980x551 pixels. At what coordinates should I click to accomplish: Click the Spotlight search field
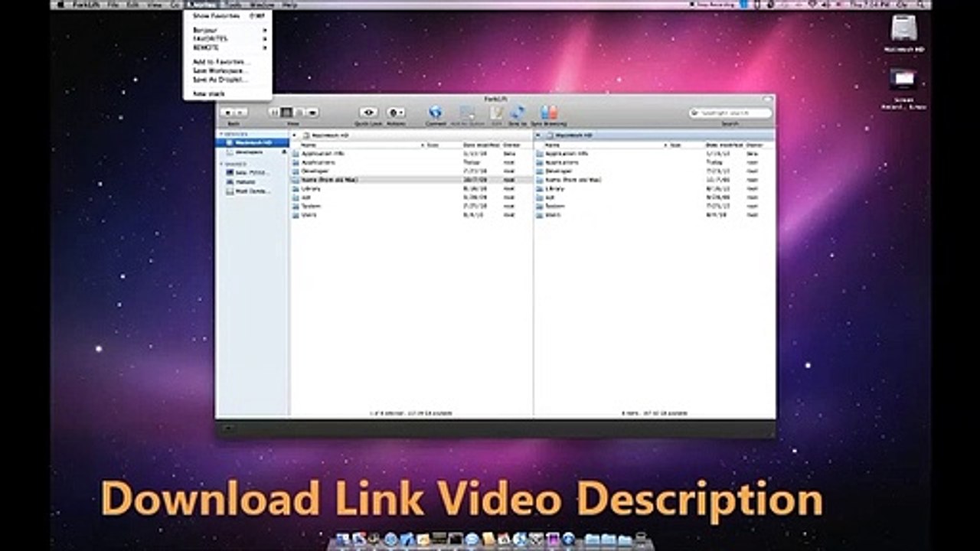coord(730,112)
